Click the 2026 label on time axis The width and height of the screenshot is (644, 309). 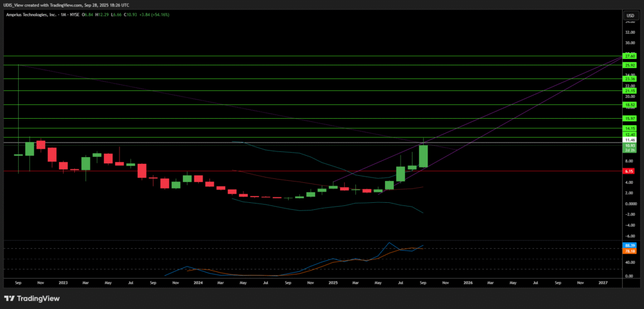point(467,283)
